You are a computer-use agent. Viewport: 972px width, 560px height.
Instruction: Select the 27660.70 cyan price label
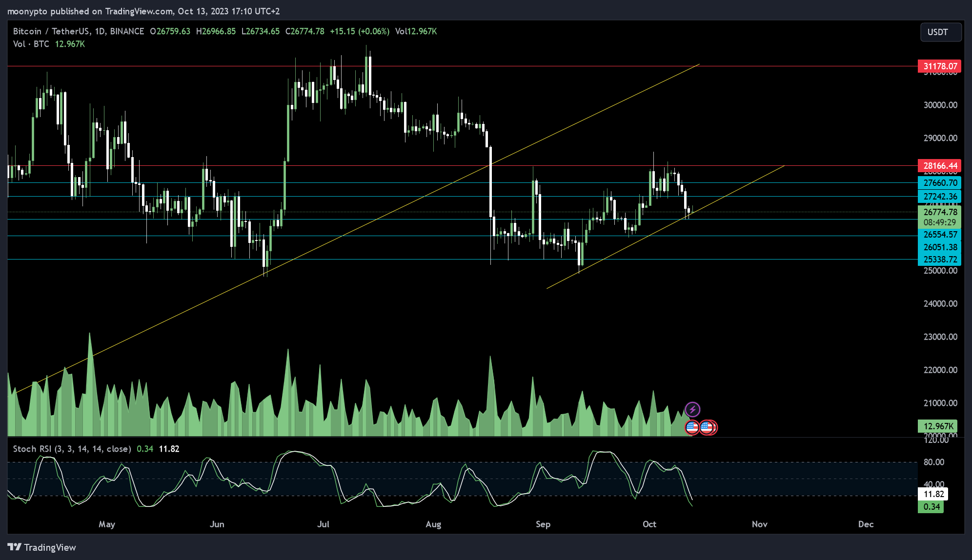pyautogui.click(x=940, y=183)
